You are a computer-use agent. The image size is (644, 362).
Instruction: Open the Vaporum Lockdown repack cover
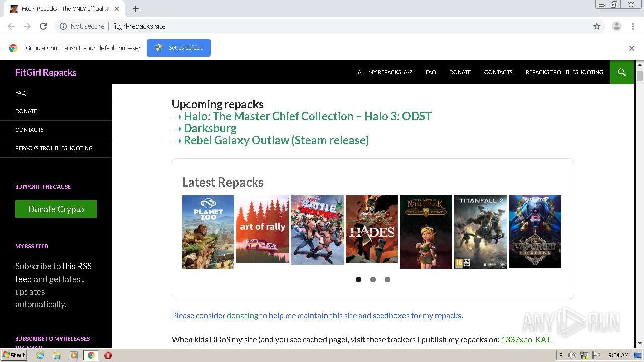click(535, 231)
